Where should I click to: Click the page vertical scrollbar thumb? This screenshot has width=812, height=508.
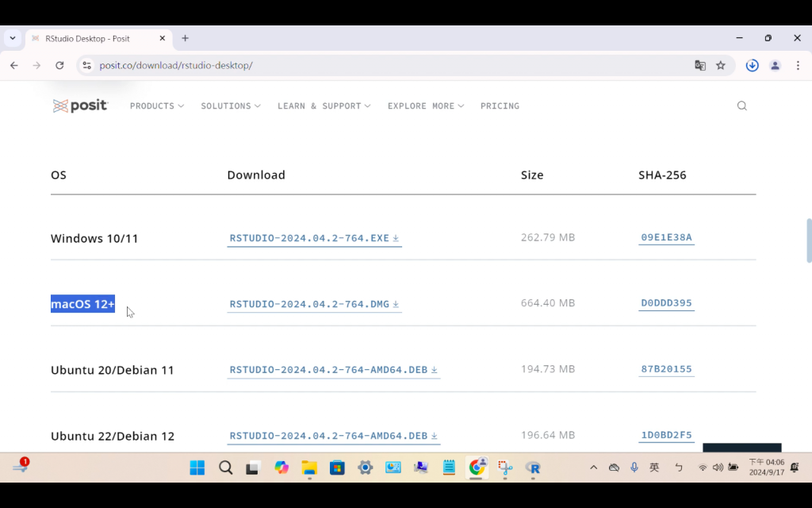(x=809, y=241)
